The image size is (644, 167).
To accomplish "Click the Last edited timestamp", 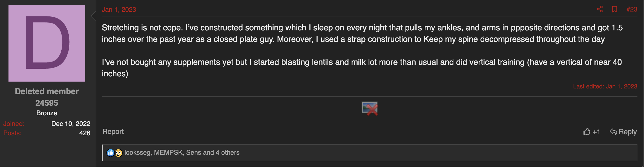I will point(605,87).
